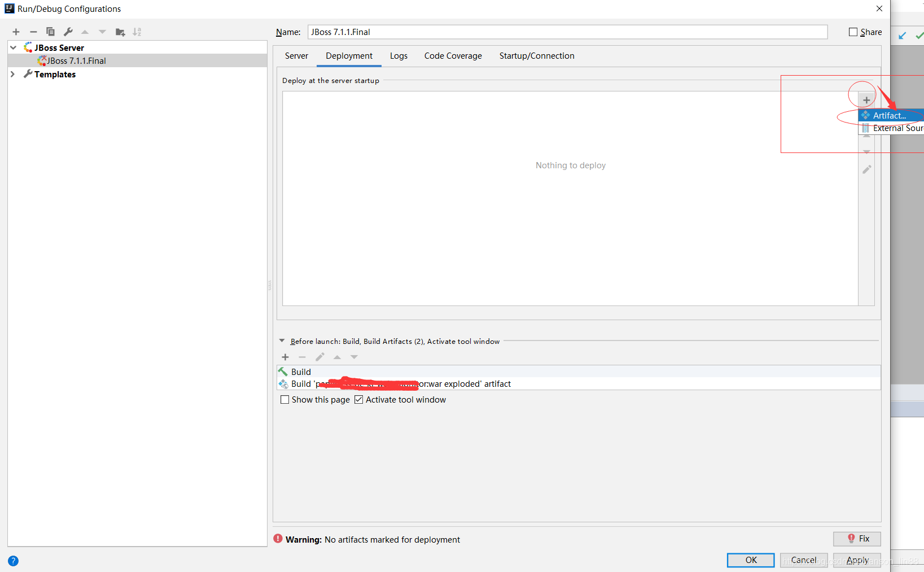The height and width of the screenshot is (572, 924).
Task: Add deployment plus icon beside deploy list
Action: click(x=866, y=100)
